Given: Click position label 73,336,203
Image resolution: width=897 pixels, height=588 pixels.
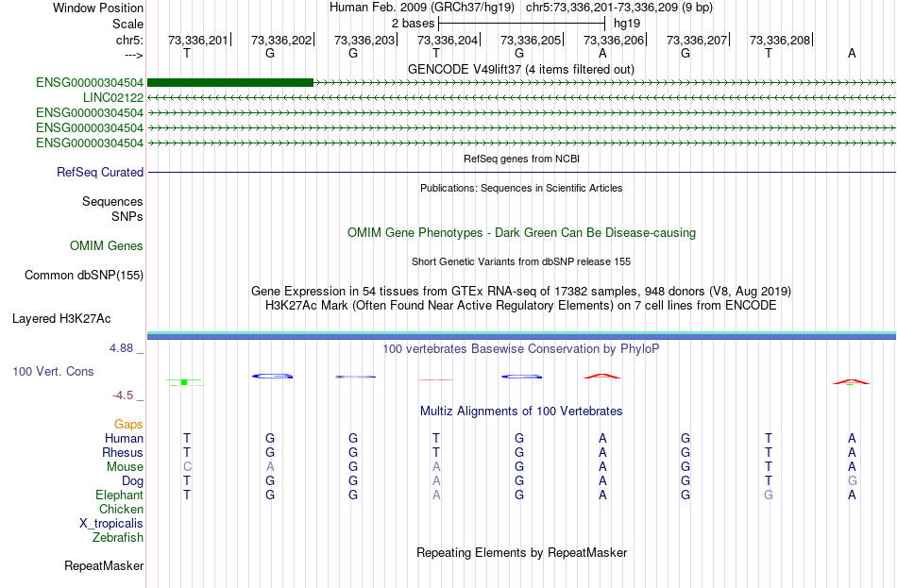Looking at the screenshot, I should pos(364,40).
